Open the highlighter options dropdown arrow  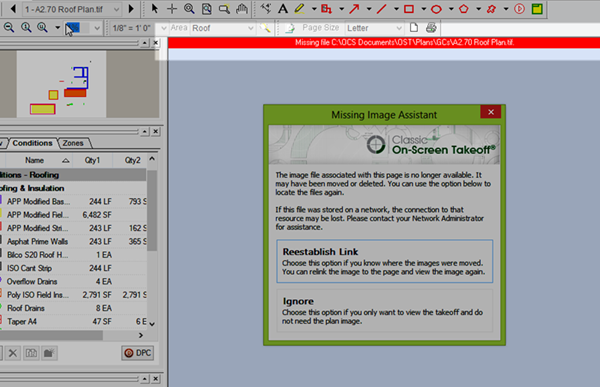click(314, 8)
